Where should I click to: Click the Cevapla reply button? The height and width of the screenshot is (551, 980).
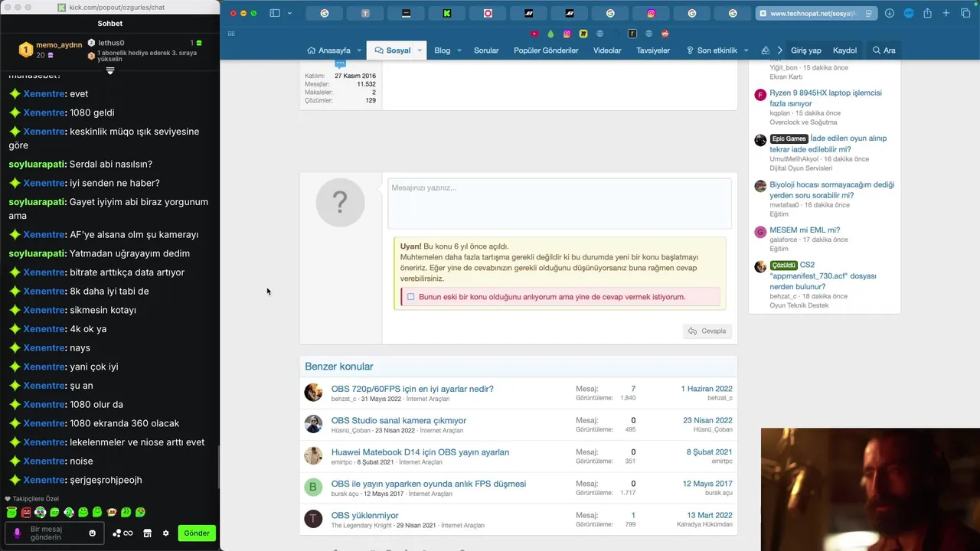(707, 331)
